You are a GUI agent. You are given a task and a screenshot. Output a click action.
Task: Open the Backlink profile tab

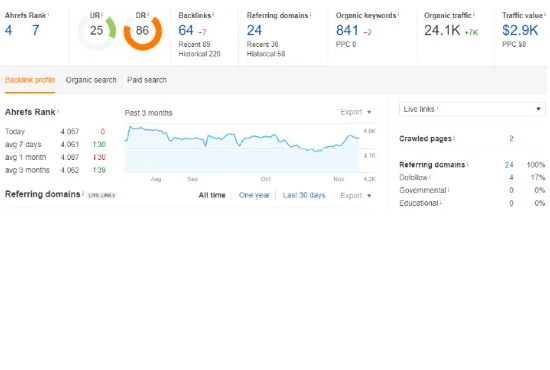(x=30, y=80)
